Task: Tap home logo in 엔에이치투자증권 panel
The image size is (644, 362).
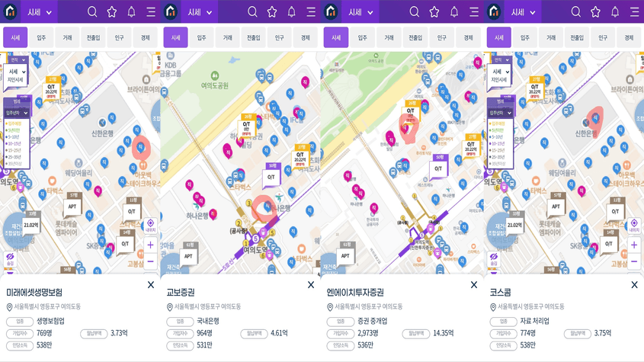Action: [331, 11]
